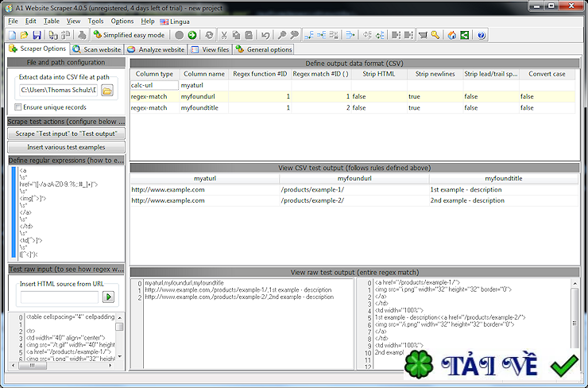The image size is (588, 388).
Task: Toggle Simplified easy mode
Action: (x=128, y=35)
